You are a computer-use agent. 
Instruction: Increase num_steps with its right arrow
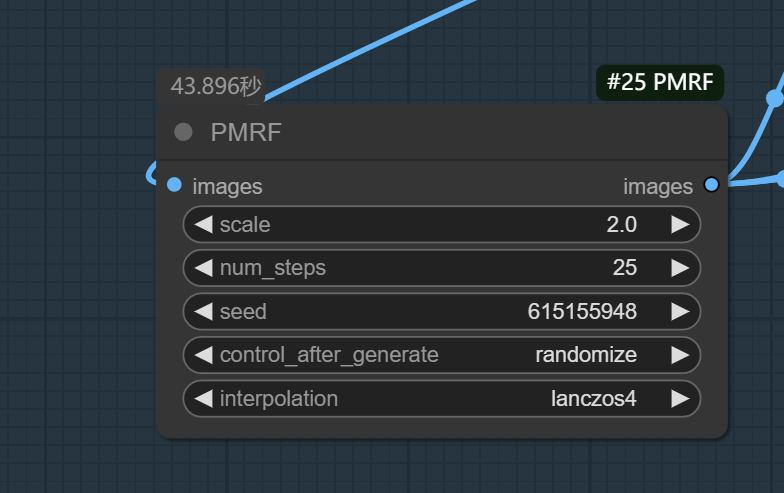click(x=680, y=268)
